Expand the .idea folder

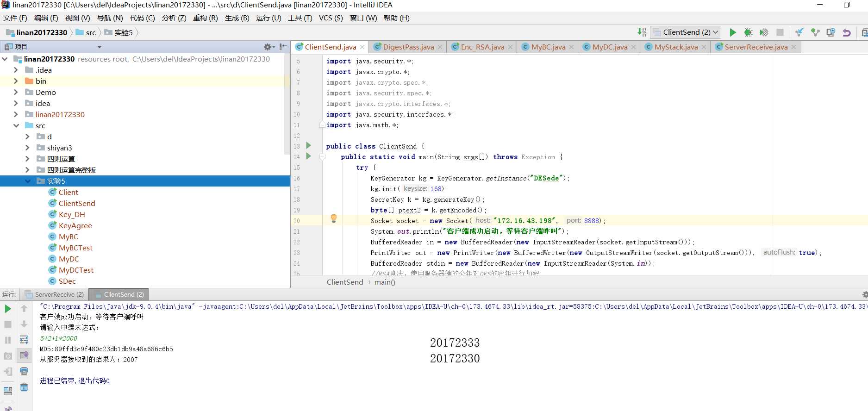click(x=16, y=70)
